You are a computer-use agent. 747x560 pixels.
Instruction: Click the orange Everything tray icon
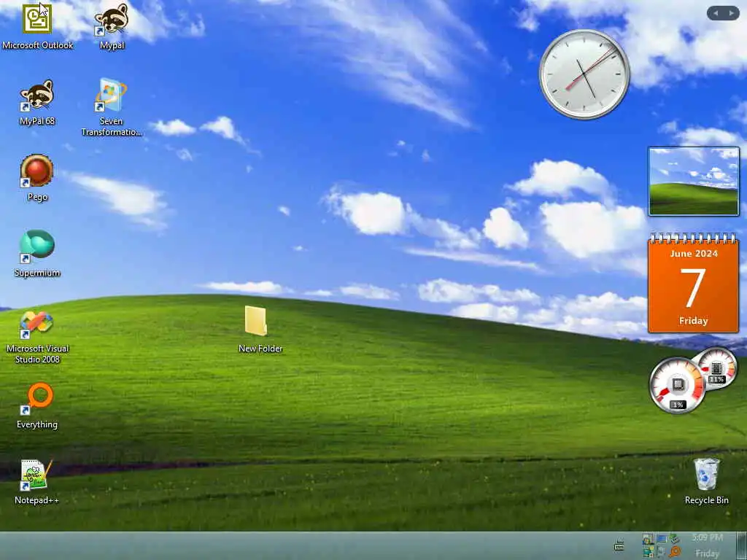(675, 552)
